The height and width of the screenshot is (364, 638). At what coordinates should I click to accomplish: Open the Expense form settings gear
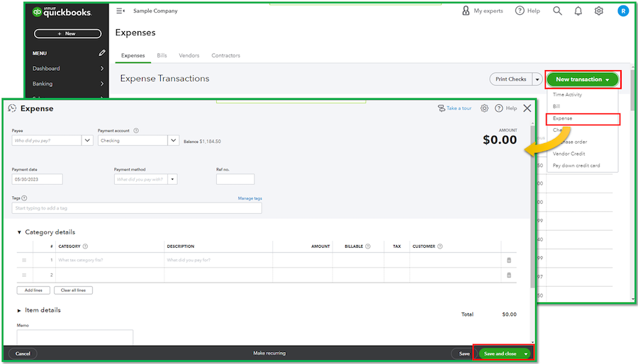pyautogui.click(x=484, y=108)
